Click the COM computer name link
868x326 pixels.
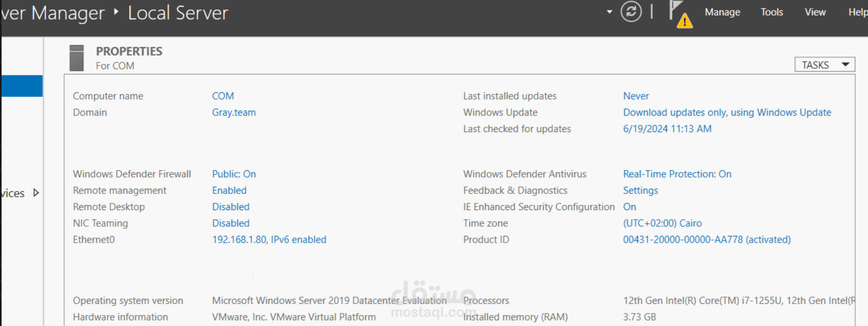click(223, 96)
